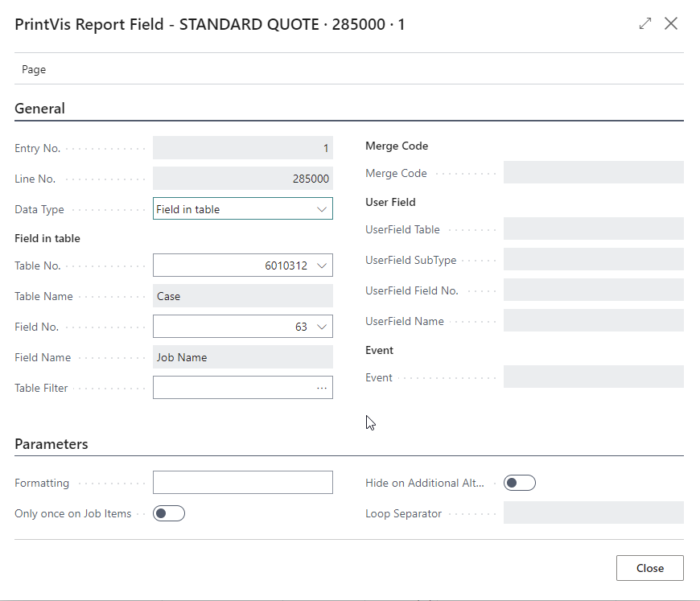Open the Data Type dropdown
Screen dimensions: 700x601
[242, 209]
